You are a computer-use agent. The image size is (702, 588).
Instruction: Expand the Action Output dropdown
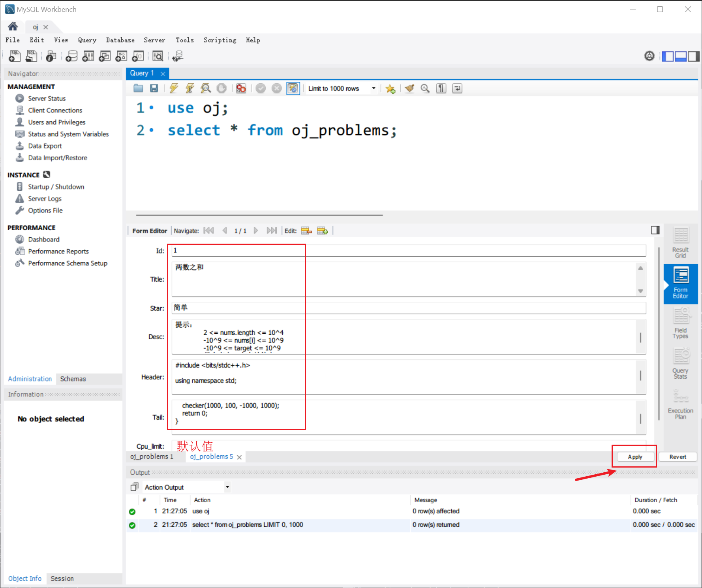point(227,487)
